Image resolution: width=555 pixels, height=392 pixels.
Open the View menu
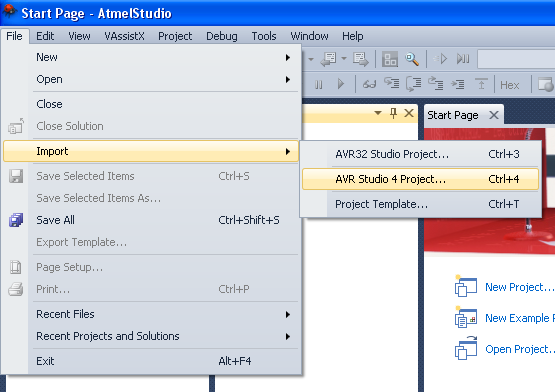[79, 36]
